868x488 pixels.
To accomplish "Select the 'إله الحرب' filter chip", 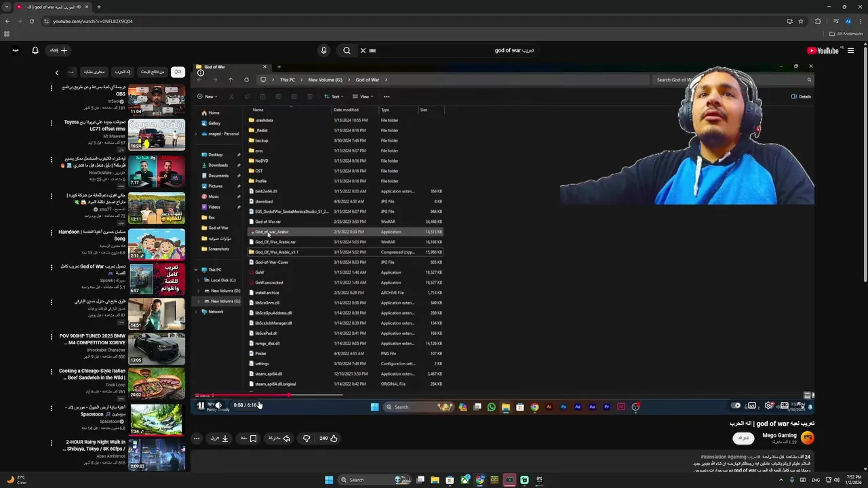I will 122,72.
